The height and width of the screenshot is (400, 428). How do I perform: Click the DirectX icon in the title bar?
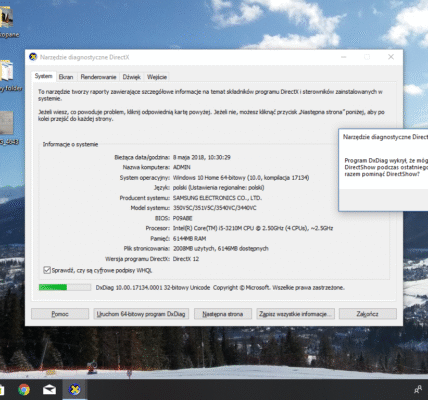33,57
